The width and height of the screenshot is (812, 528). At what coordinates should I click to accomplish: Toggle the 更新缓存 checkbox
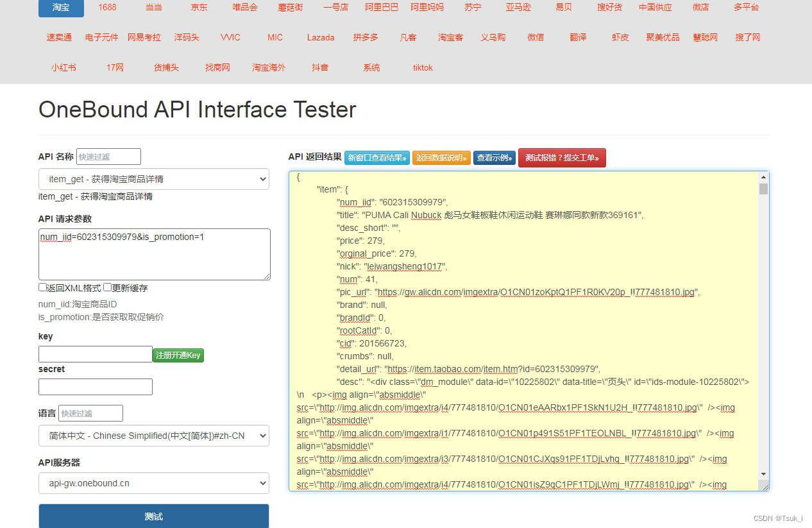click(108, 287)
